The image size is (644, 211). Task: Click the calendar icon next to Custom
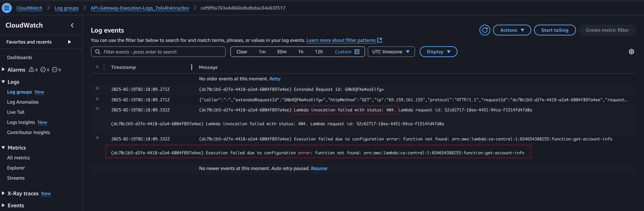coord(357,52)
